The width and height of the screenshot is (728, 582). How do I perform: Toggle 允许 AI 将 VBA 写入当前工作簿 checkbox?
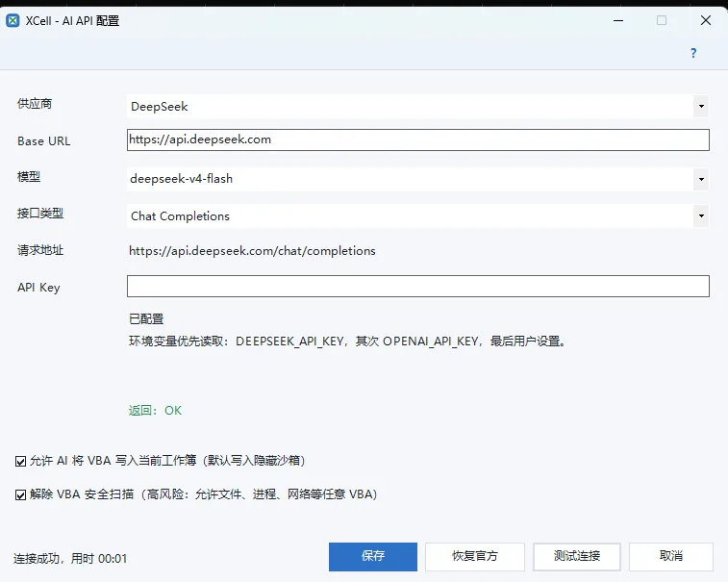pyautogui.click(x=20, y=461)
